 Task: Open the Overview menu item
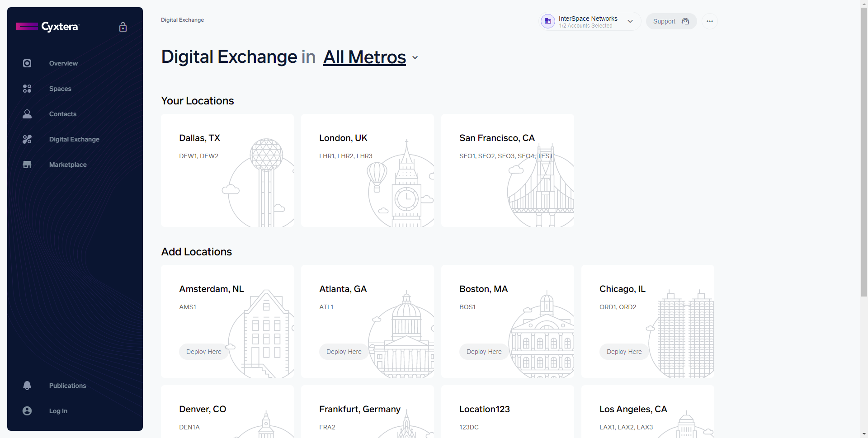63,63
